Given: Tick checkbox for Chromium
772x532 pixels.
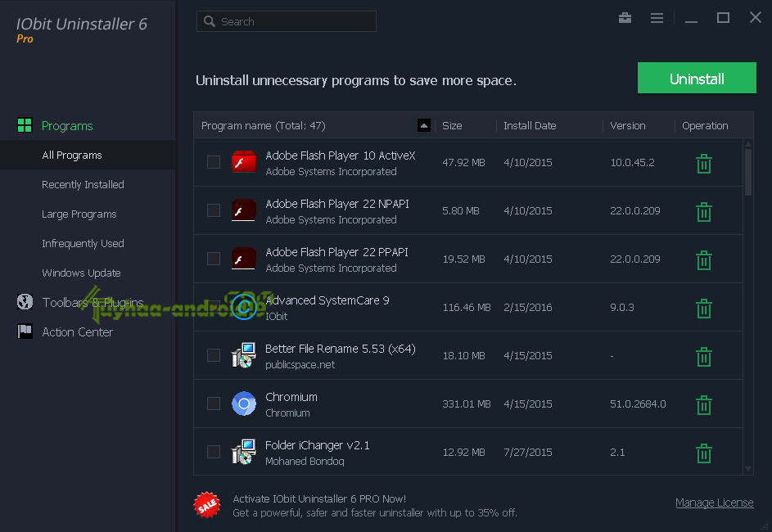Looking at the screenshot, I should pyautogui.click(x=214, y=403).
